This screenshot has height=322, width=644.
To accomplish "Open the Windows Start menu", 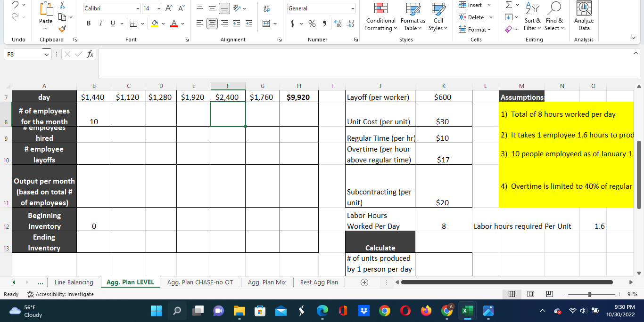I will (156, 311).
